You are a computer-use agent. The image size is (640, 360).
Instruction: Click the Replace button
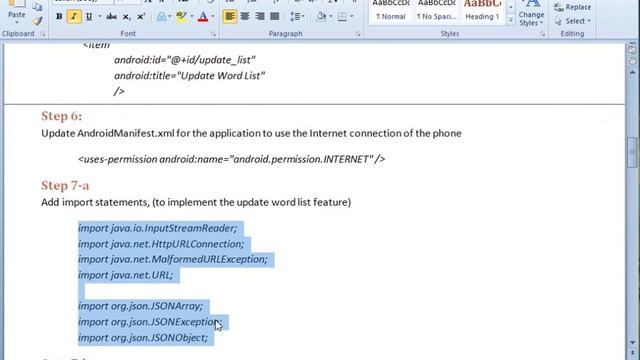pos(573,7)
